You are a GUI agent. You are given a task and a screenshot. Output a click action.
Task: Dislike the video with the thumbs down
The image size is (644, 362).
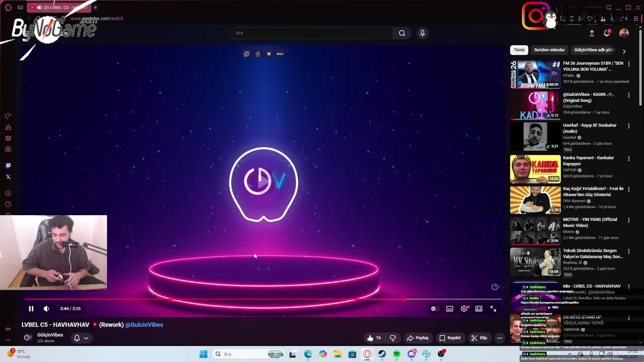[393, 338]
